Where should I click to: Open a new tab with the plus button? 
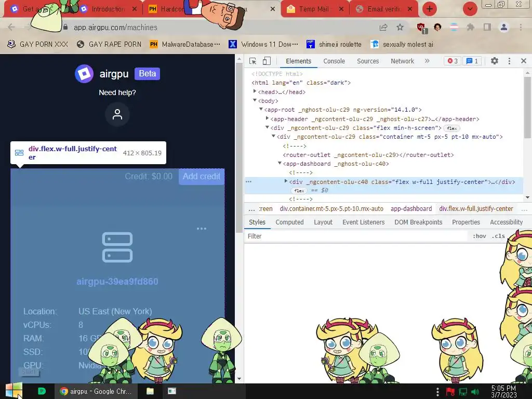coord(430,9)
